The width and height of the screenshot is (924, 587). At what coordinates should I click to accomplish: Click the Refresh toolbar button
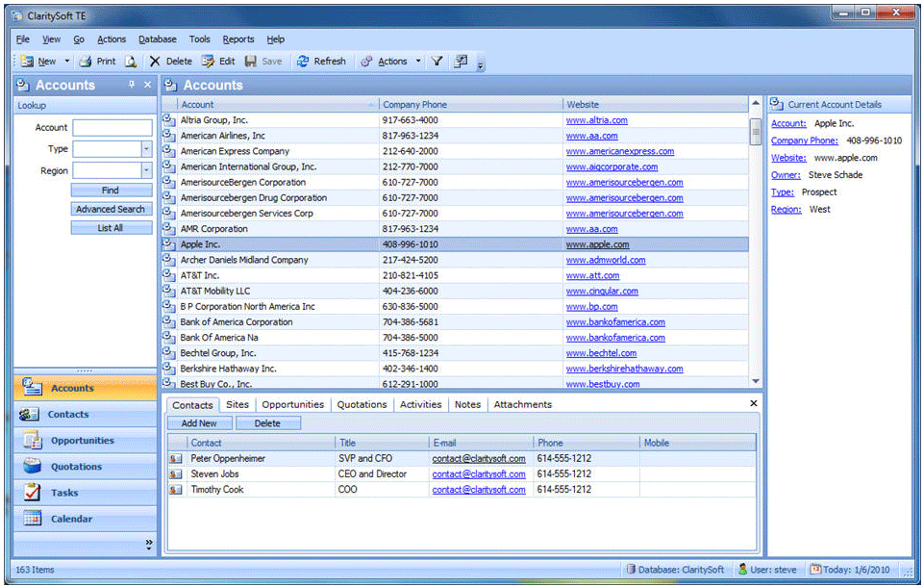pos(321,61)
